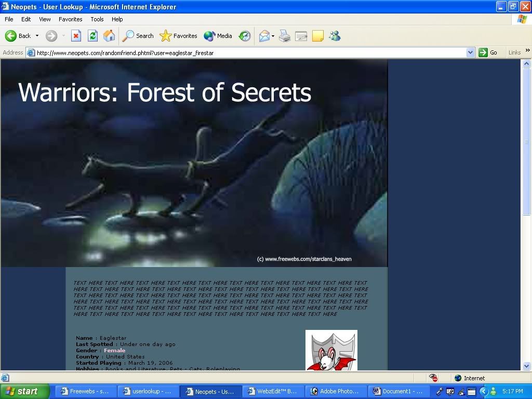This screenshot has width=532, height=399.
Task: Refresh the page with the green arrows icon
Action: [x=92, y=36]
